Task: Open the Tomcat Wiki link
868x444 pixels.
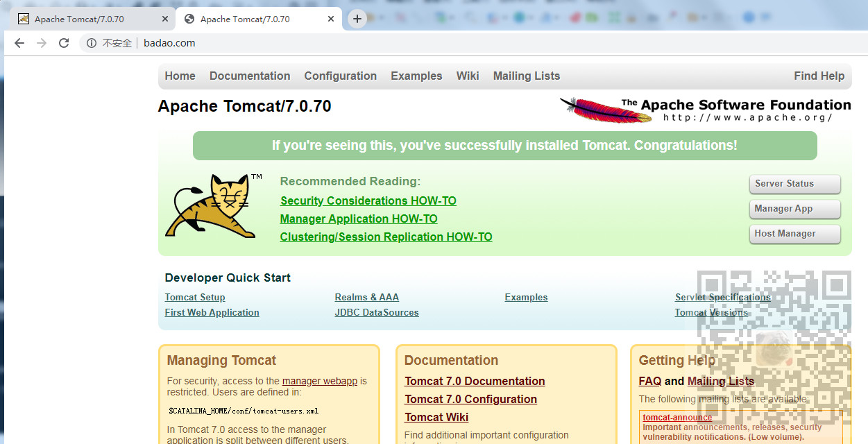Action: pos(436,418)
